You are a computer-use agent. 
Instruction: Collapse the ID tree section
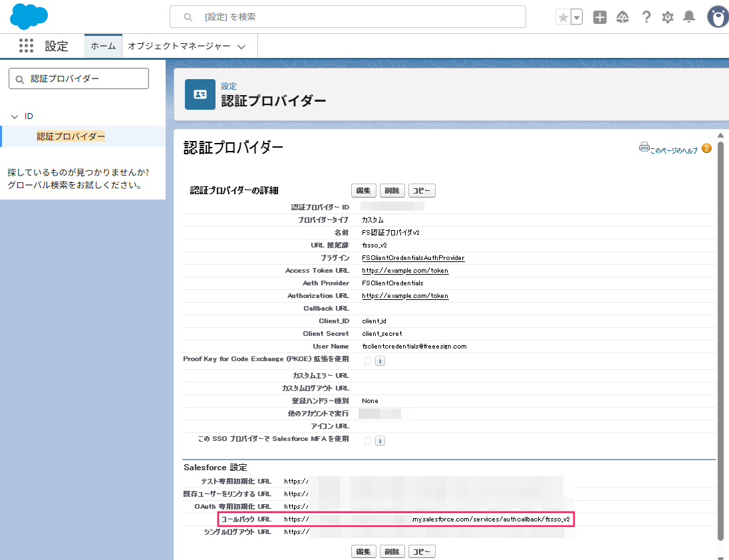click(x=15, y=116)
